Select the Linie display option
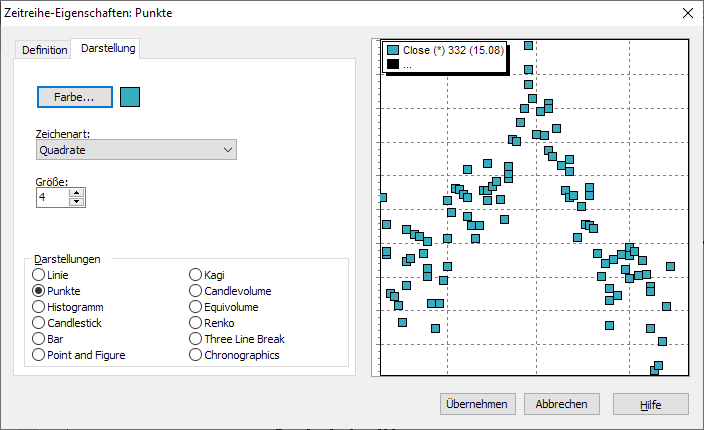The height and width of the screenshot is (430, 704). point(39,275)
